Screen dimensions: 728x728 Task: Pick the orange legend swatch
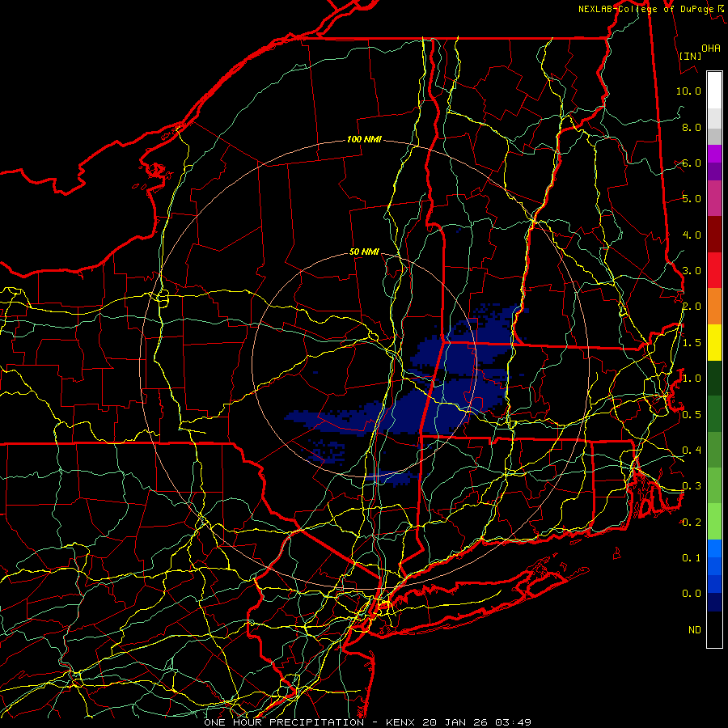(714, 307)
